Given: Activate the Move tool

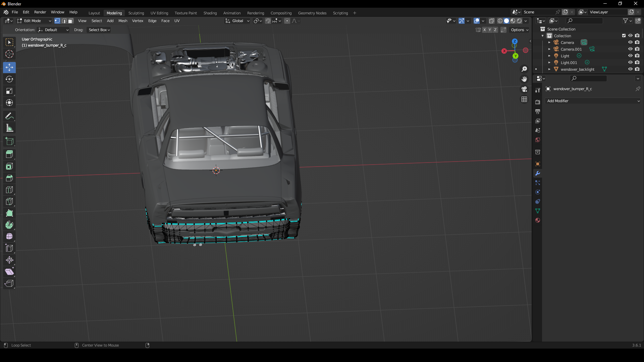Looking at the screenshot, I should pyautogui.click(x=9, y=67).
